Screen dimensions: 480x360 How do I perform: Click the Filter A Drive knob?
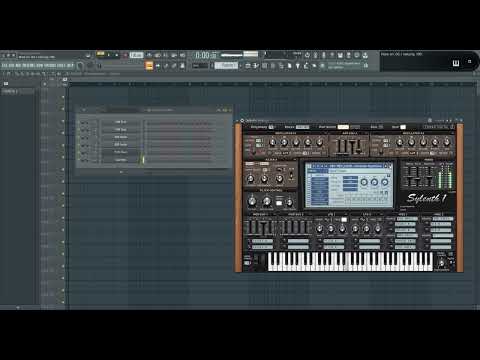[279, 179]
